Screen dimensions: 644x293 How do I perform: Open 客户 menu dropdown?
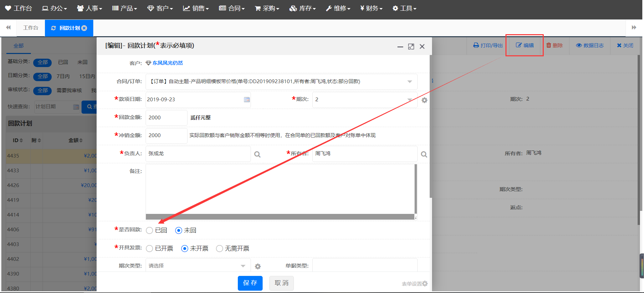tap(160, 8)
